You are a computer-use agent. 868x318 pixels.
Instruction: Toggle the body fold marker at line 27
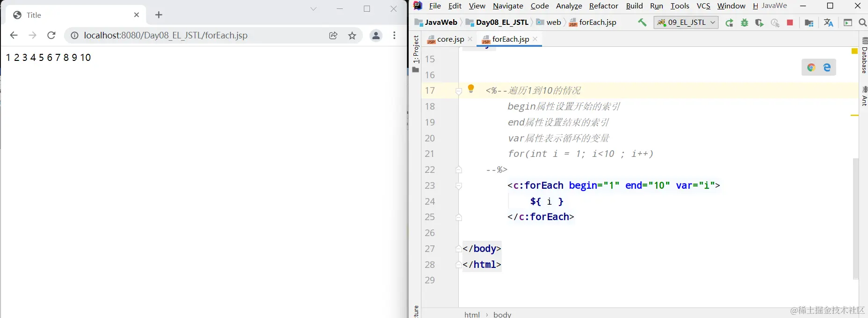point(459,249)
